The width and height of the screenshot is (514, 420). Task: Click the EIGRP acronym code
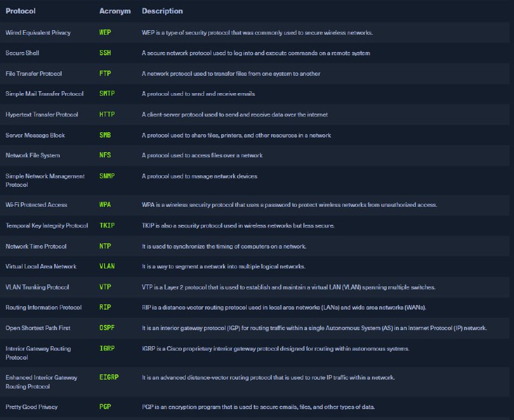tap(109, 377)
